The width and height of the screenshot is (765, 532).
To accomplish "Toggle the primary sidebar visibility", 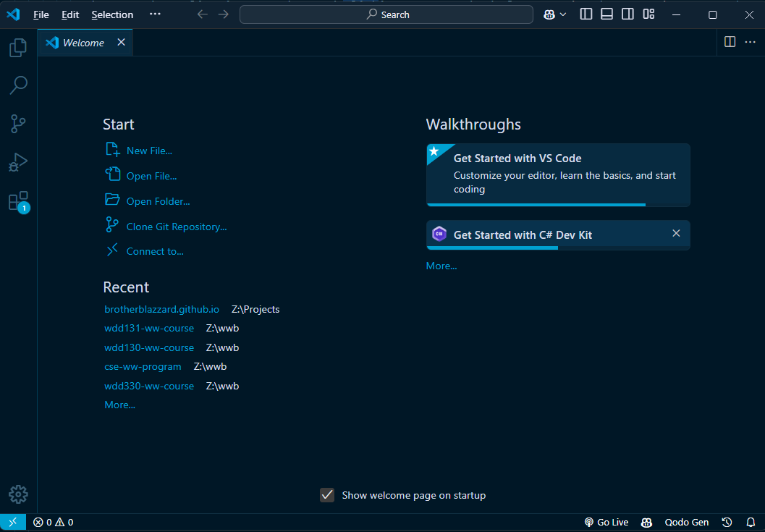I will (x=586, y=14).
